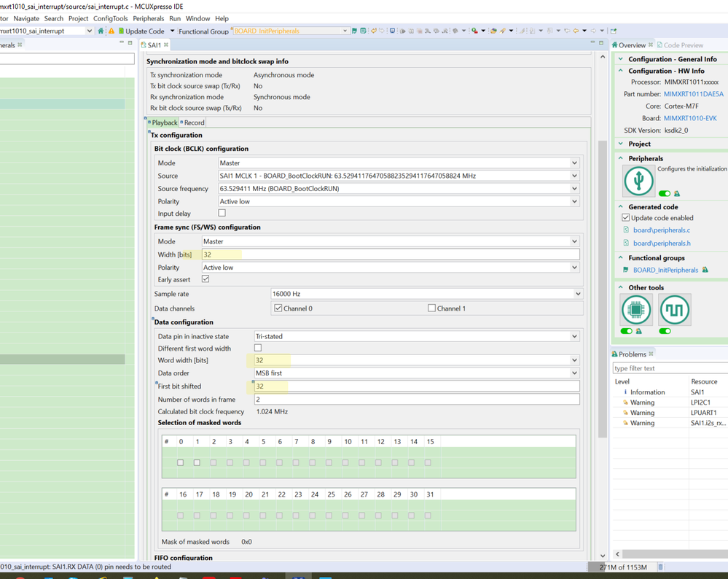728x579 pixels.
Task: Check the Channel 1 data channel
Action: click(x=431, y=308)
